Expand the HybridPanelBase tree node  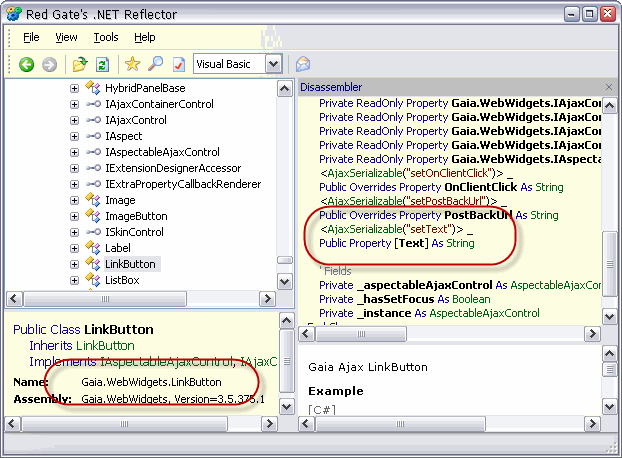[x=74, y=89]
